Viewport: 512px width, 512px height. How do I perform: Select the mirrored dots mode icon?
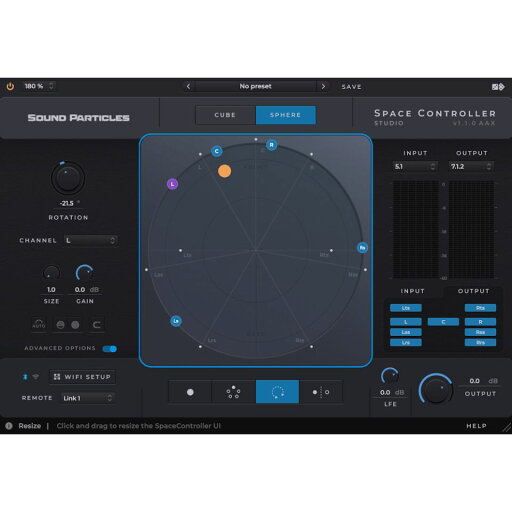pos(321,392)
